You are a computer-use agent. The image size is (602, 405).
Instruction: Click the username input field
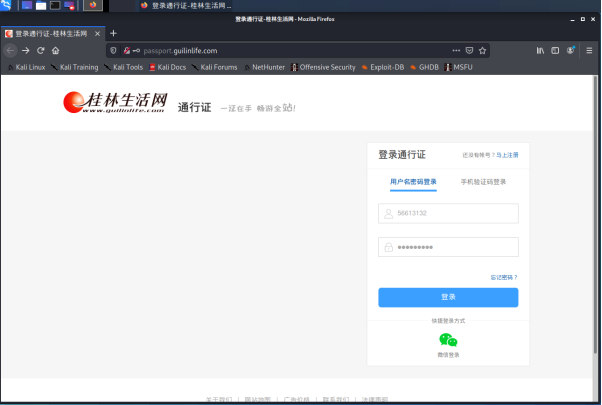click(448, 213)
